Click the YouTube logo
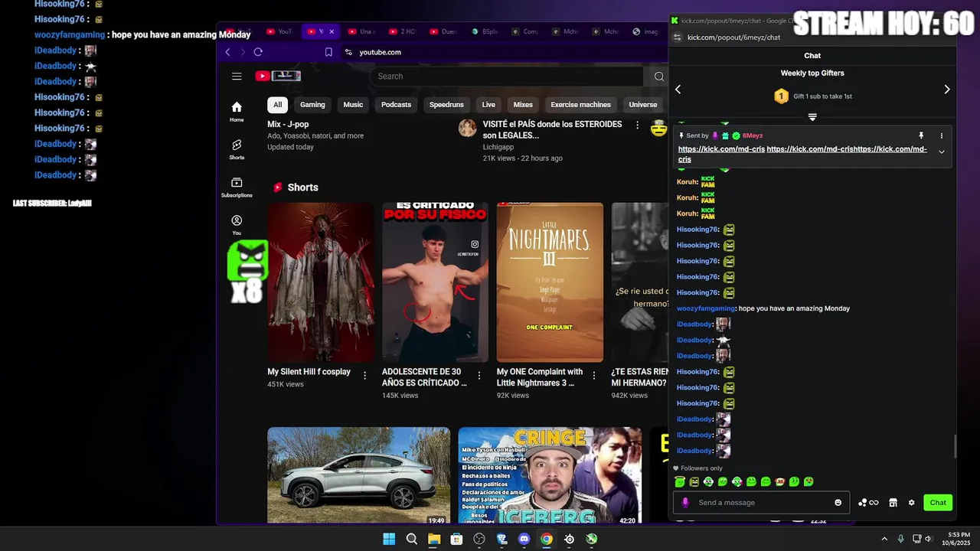Viewport: 980px width, 551px height. point(278,76)
